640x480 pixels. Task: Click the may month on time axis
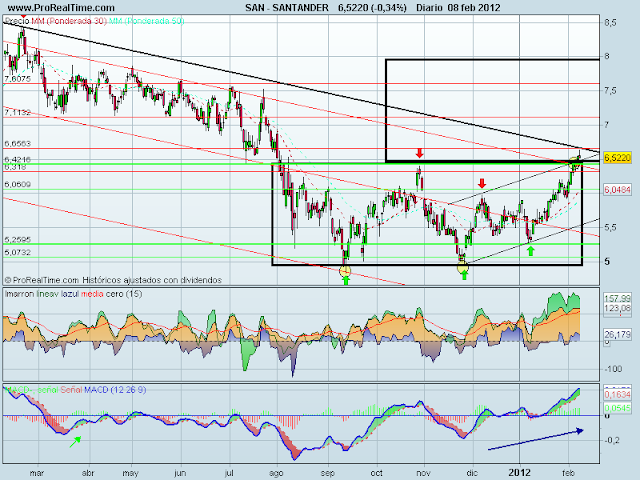pyautogui.click(x=131, y=473)
